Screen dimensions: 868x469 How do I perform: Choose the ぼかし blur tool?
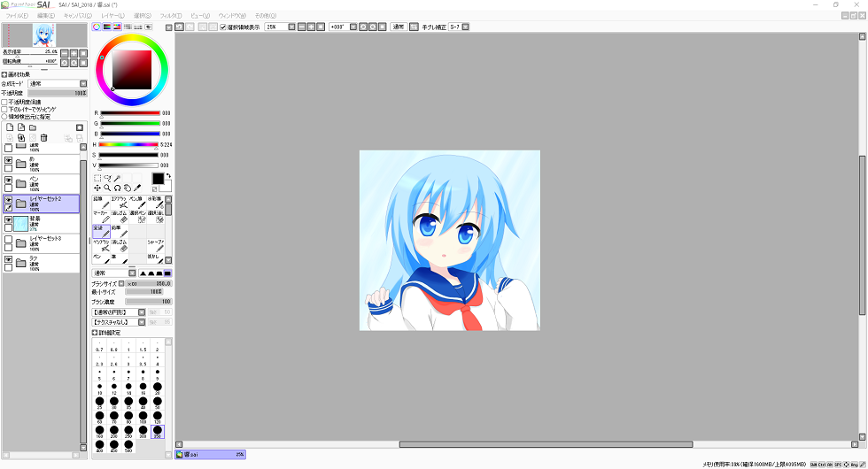[156, 258]
